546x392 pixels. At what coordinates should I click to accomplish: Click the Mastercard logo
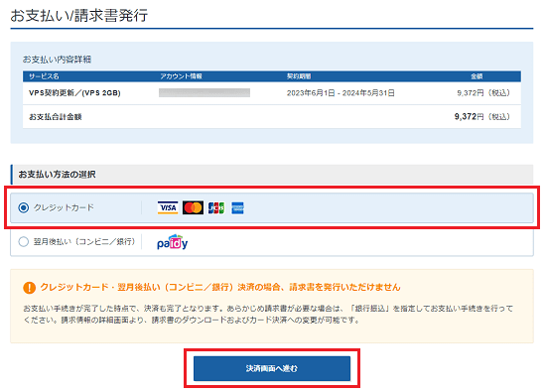click(x=193, y=207)
